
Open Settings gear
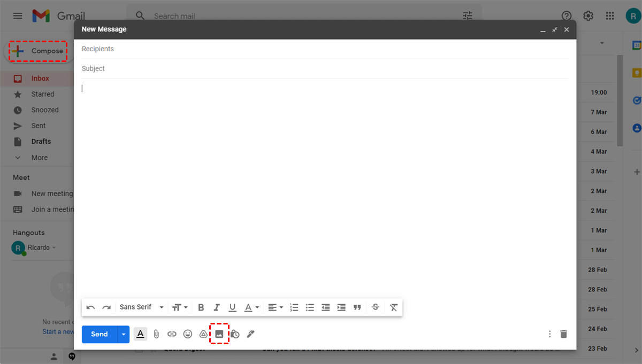(588, 16)
